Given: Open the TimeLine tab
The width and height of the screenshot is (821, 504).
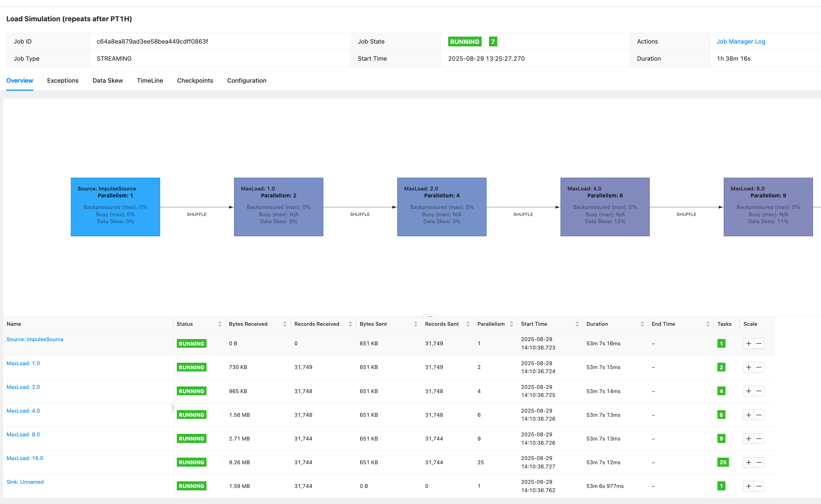Looking at the screenshot, I should (x=150, y=81).
